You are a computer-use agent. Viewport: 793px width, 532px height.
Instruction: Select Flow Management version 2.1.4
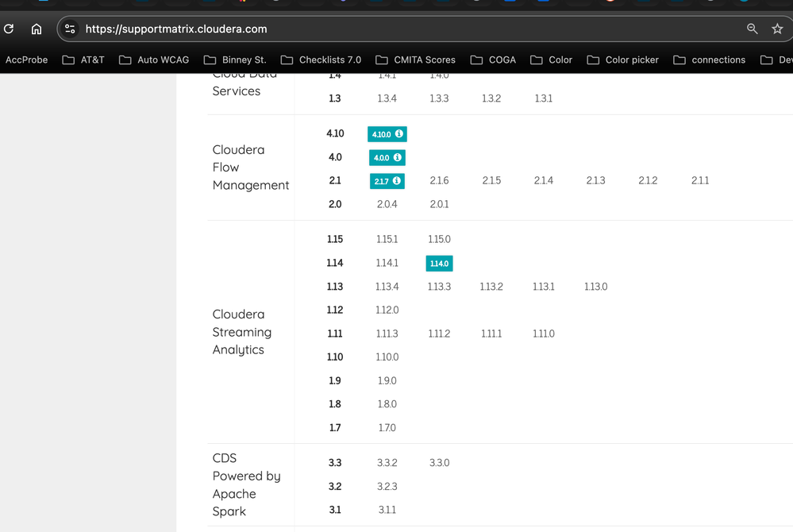(543, 180)
